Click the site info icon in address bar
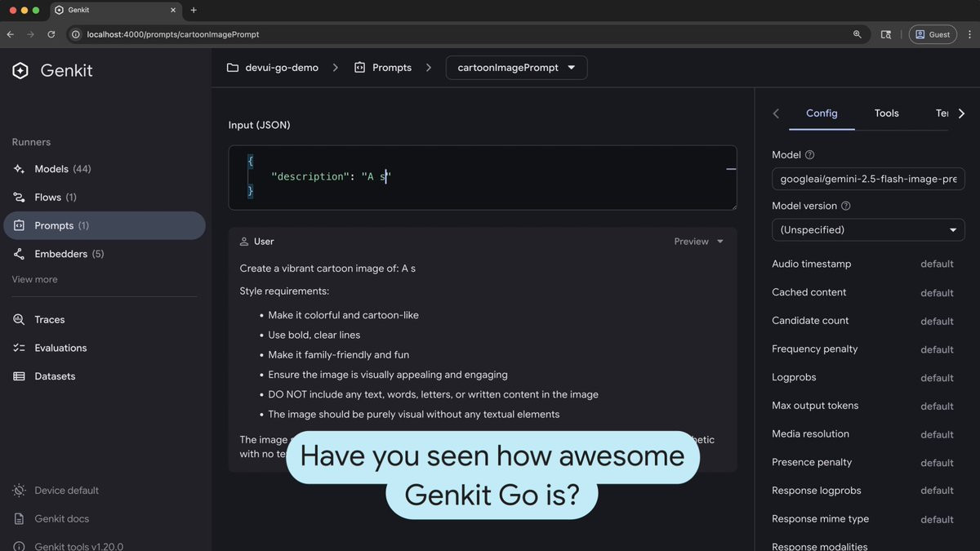 [76, 34]
